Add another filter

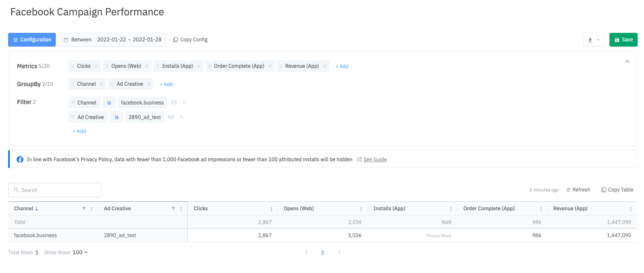79,131
